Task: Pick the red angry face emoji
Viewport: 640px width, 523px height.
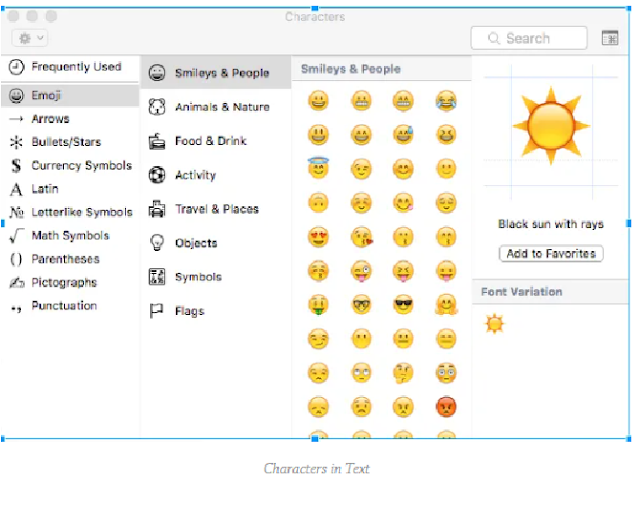Action: pyautogui.click(x=446, y=407)
